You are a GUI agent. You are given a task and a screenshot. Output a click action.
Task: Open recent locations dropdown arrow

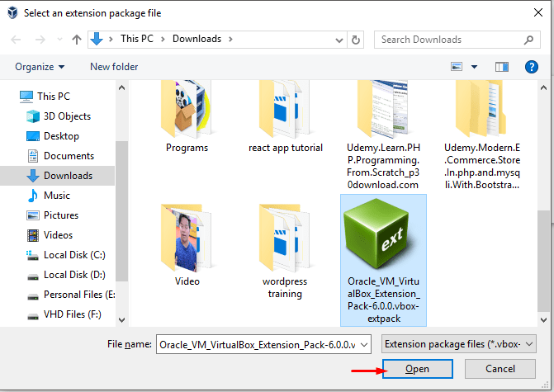(59, 40)
